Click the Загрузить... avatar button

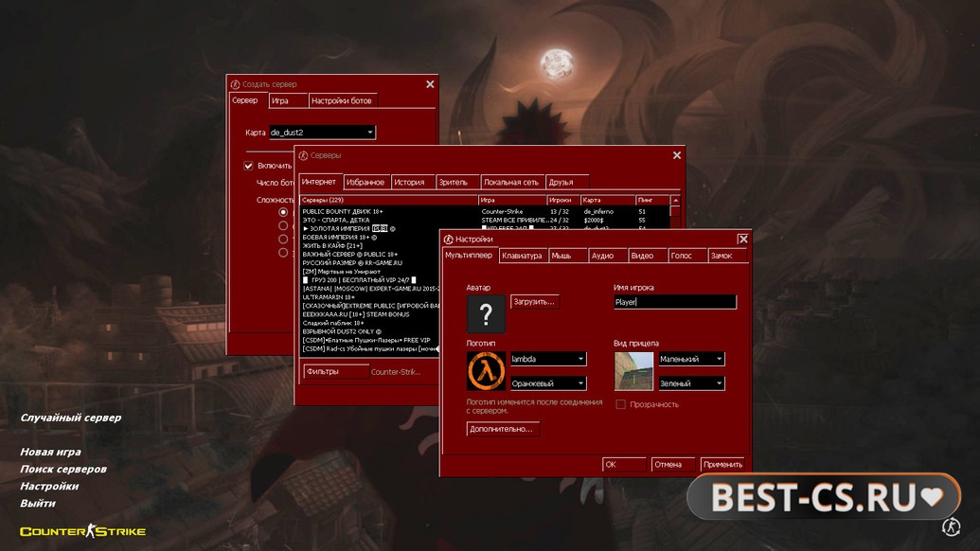(x=534, y=302)
